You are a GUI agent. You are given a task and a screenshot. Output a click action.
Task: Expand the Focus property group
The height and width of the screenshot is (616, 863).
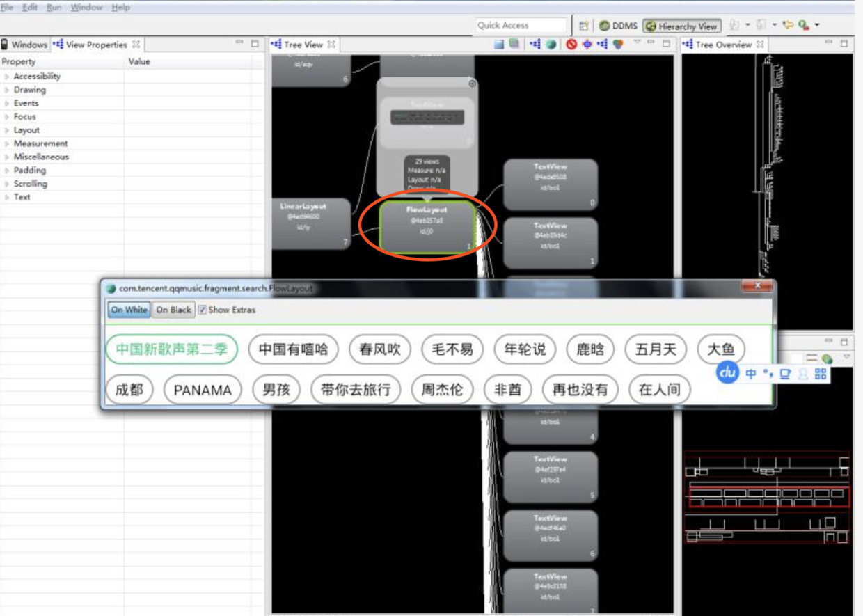7,117
